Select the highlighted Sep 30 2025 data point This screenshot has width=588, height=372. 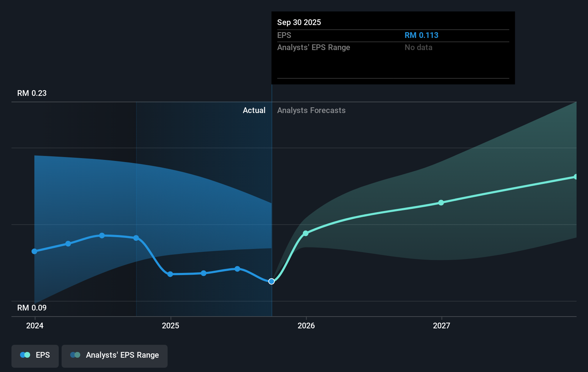(271, 281)
